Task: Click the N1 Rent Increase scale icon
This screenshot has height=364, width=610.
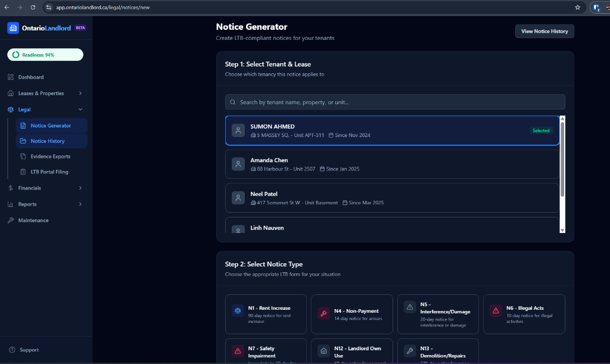Action: click(x=238, y=312)
